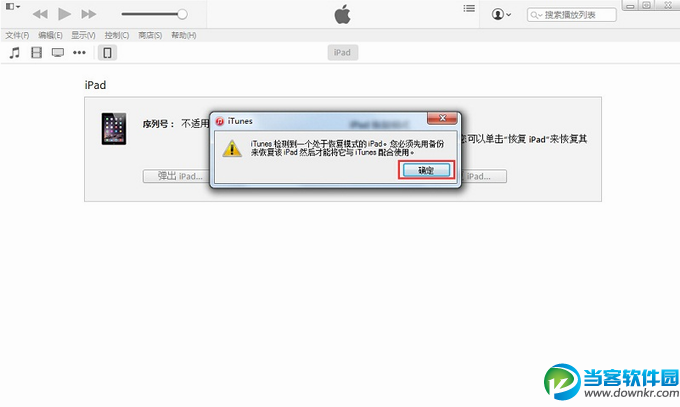
Task: Open the 商店(S) menu
Action: point(150,35)
